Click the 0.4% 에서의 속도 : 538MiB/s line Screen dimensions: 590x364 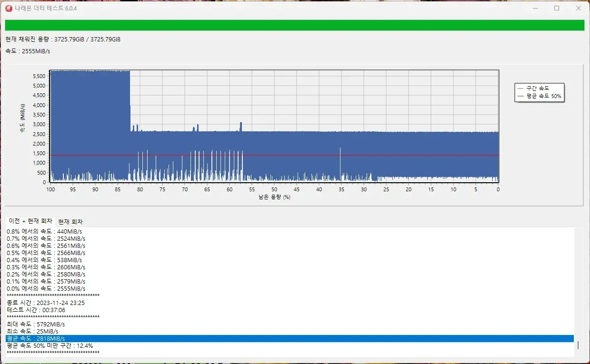point(44,260)
